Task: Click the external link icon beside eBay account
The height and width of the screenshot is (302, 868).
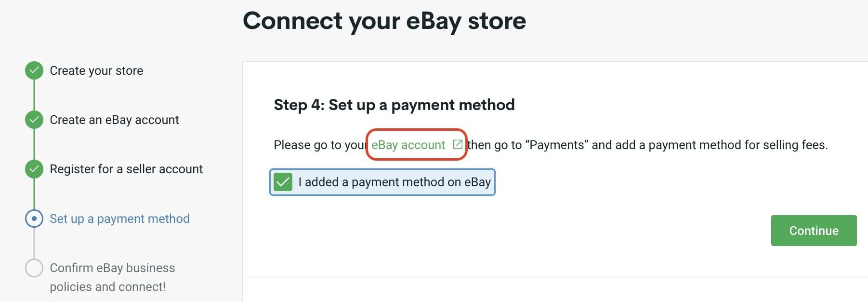Action: [x=458, y=144]
